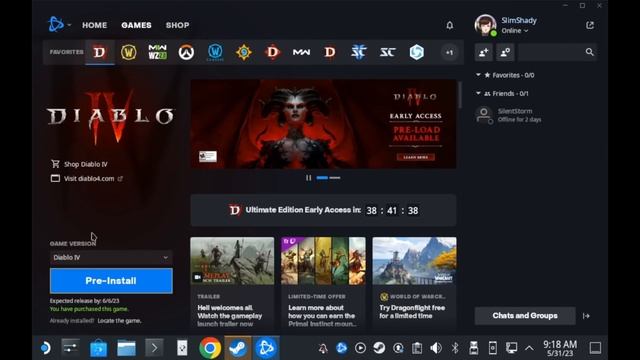This screenshot has height=360, width=640.
Task: Select the Heroes of the Storm icon
Action: [x=416, y=52]
